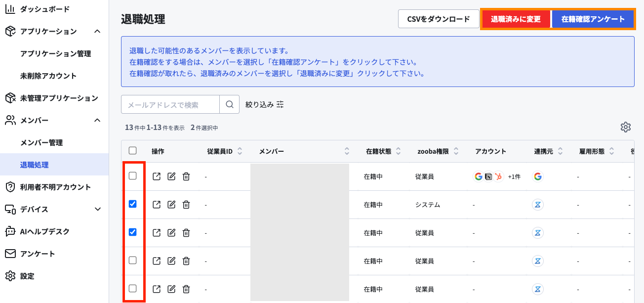This screenshot has height=303, width=644.
Task: Click edit pencil icon in システム row
Action: (x=171, y=205)
